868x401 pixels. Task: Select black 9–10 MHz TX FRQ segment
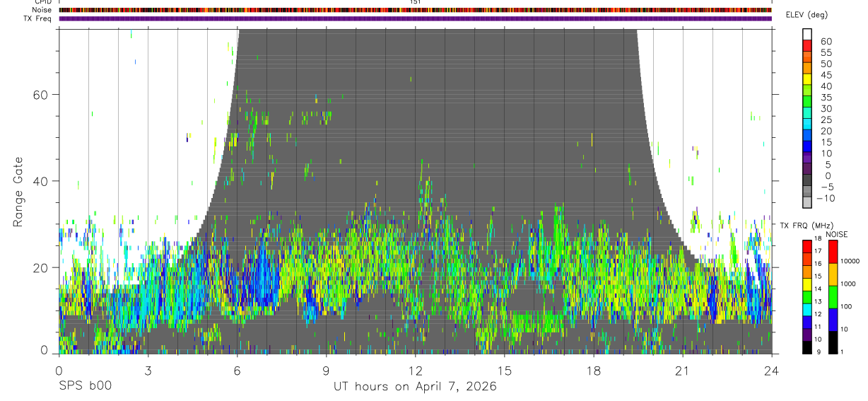point(807,347)
